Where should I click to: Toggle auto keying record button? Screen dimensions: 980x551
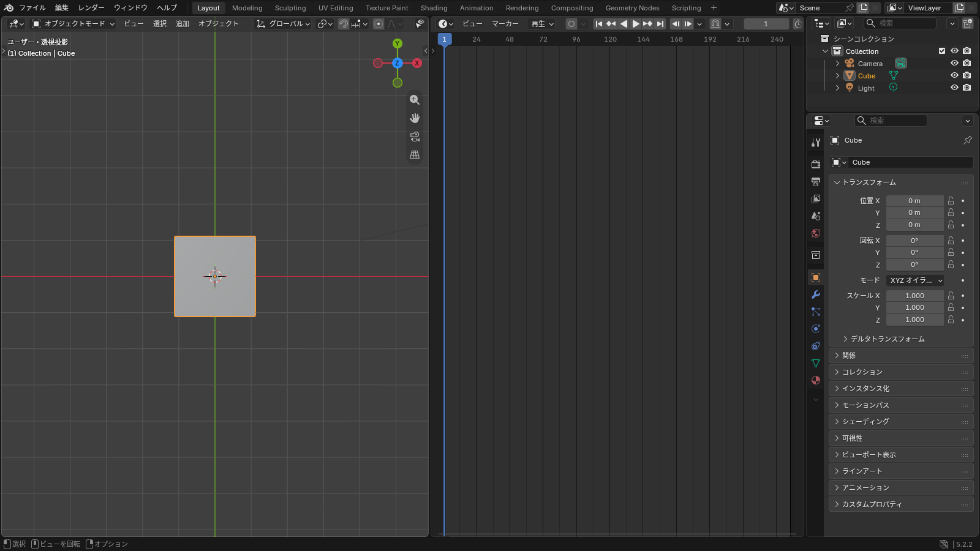(x=571, y=24)
